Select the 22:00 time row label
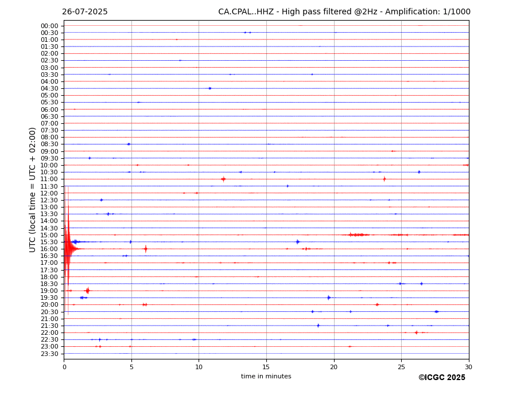 tap(49, 333)
